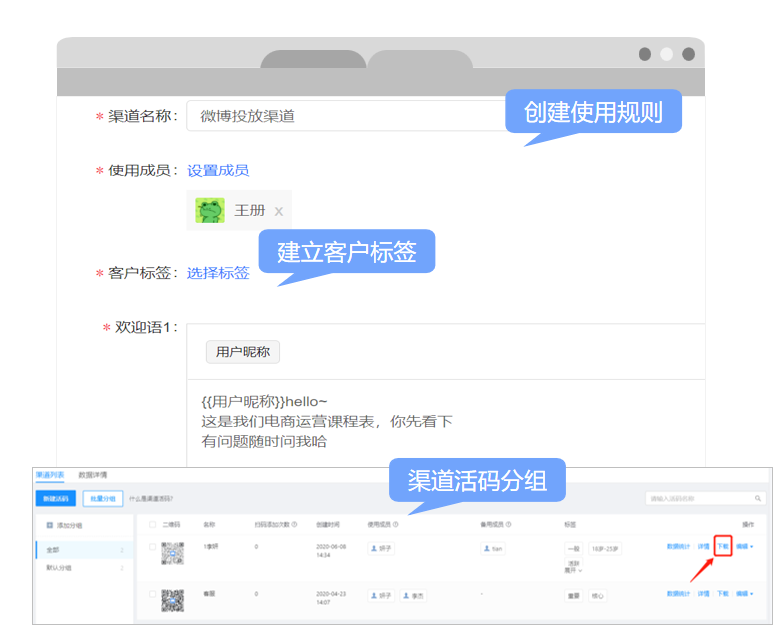Expand the tags with 展开 in first row

click(573, 569)
